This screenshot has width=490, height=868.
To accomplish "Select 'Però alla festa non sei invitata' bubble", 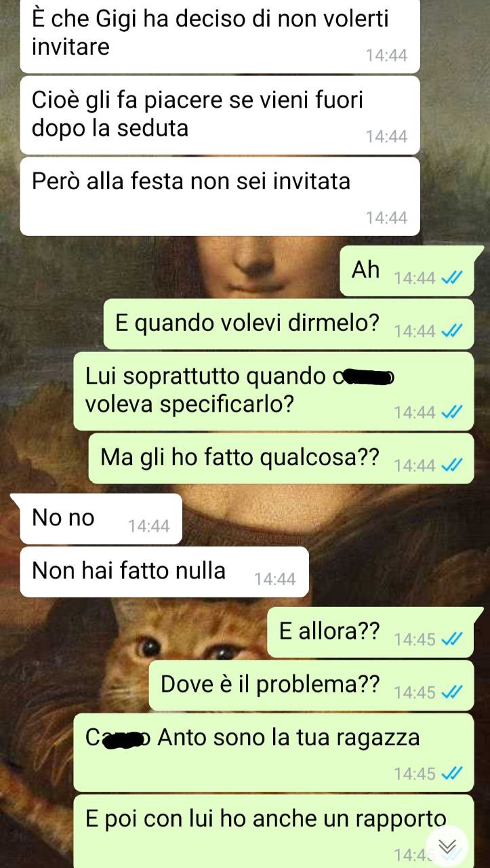I will (x=220, y=196).
